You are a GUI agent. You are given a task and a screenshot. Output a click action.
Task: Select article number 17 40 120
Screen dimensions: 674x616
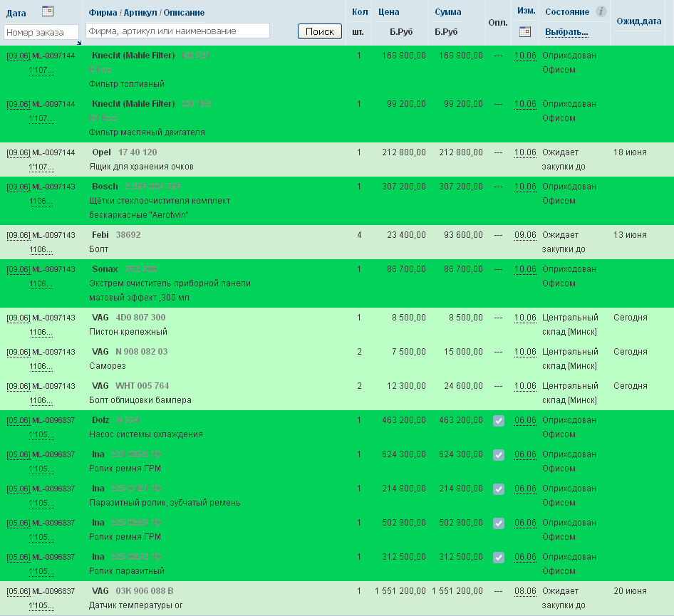tap(138, 152)
